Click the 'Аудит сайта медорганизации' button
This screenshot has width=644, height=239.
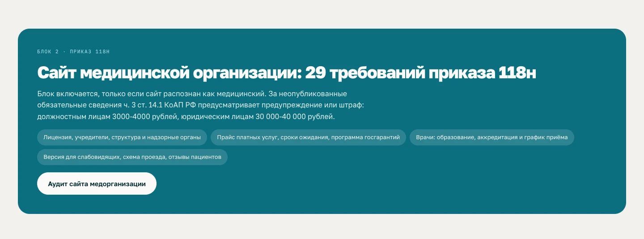[97, 184]
